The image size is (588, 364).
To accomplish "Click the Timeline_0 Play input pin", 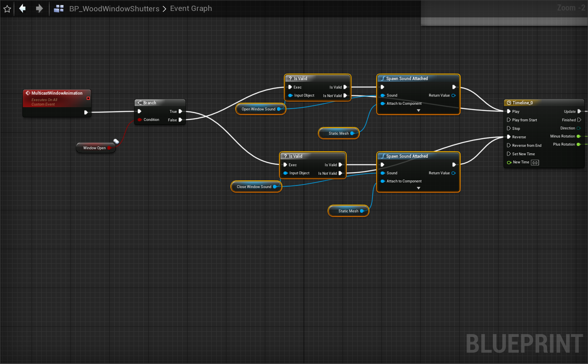I will click(x=509, y=111).
